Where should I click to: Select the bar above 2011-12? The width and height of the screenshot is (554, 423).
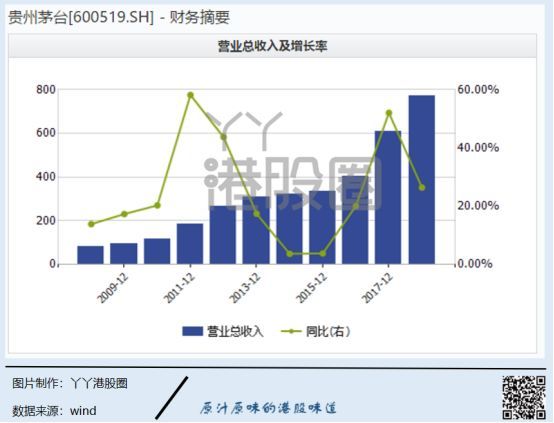tap(190, 243)
